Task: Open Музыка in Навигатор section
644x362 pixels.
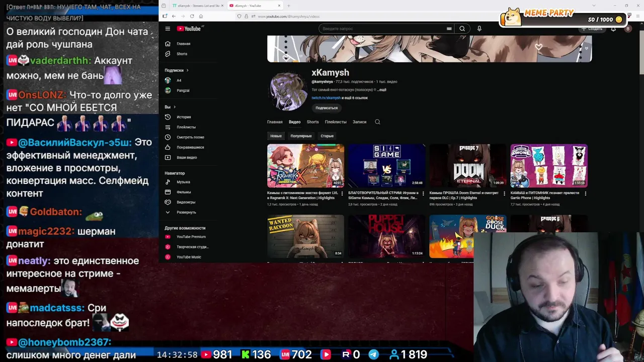Action: [183, 182]
